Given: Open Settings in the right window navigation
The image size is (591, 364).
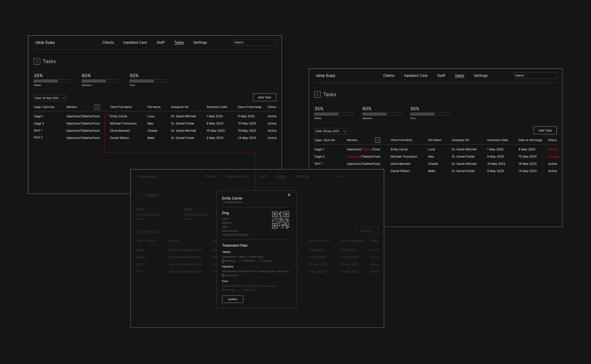Looking at the screenshot, I should [x=481, y=76].
